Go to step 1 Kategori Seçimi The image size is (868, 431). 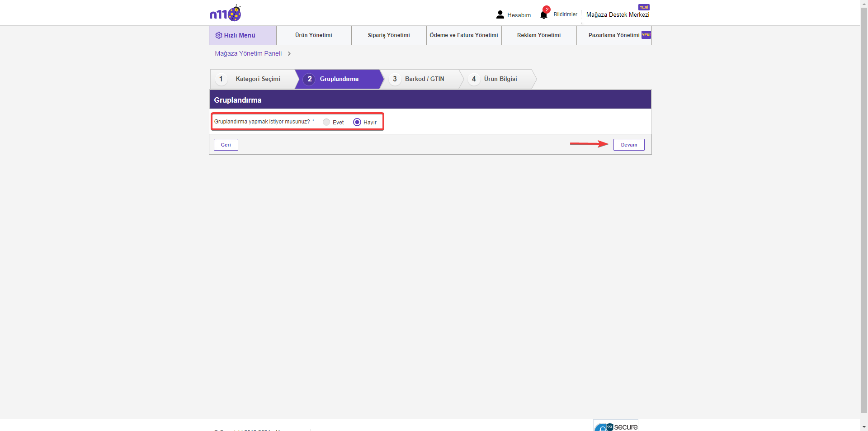click(x=253, y=79)
